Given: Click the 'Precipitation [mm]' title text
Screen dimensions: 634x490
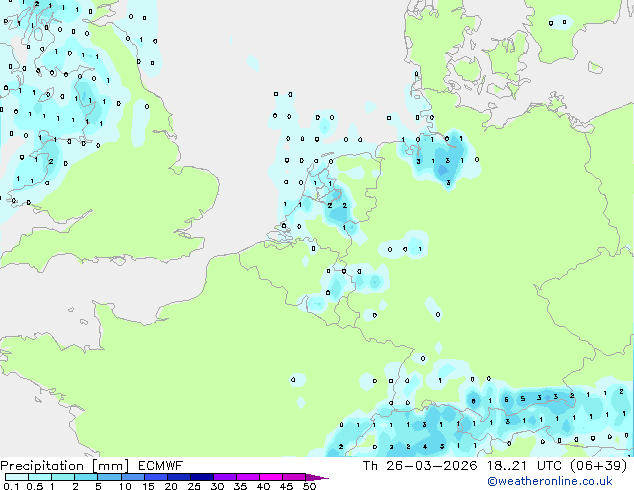Looking at the screenshot, I should click(x=65, y=466).
